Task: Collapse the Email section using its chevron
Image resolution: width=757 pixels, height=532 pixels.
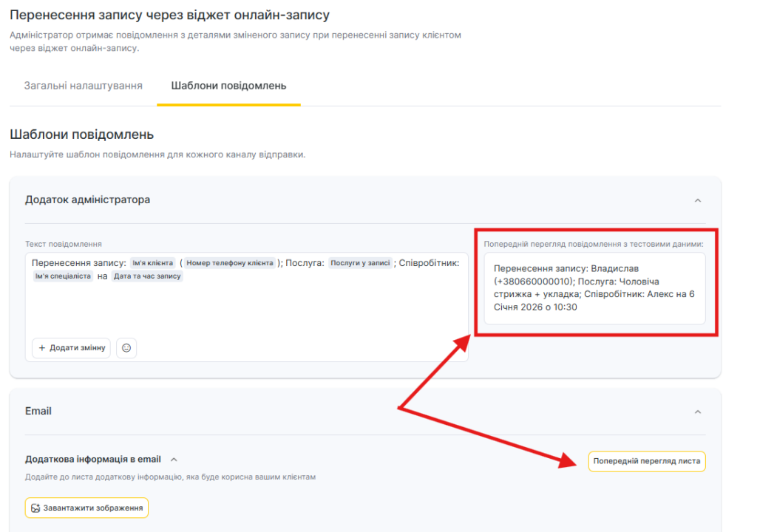Action: tap(697, 412)
